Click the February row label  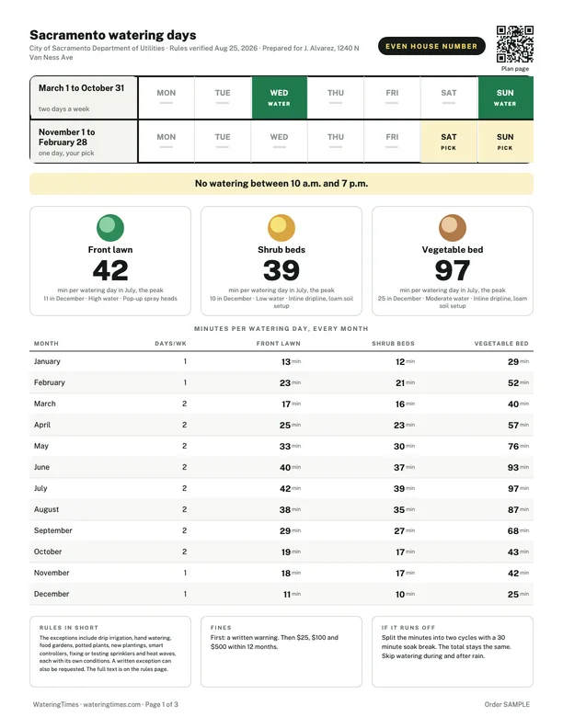tap(50, 382)
